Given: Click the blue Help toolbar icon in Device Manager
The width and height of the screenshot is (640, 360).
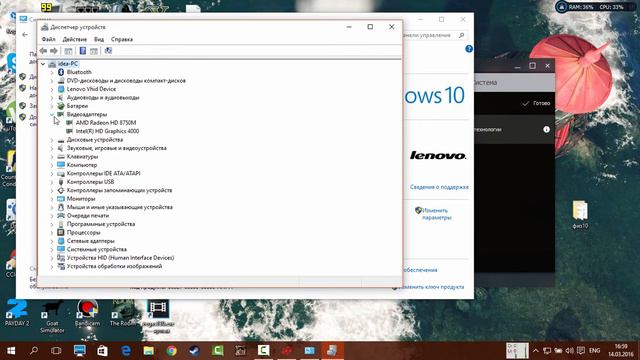Looking at the screenshot, I should tap(82, 51).
